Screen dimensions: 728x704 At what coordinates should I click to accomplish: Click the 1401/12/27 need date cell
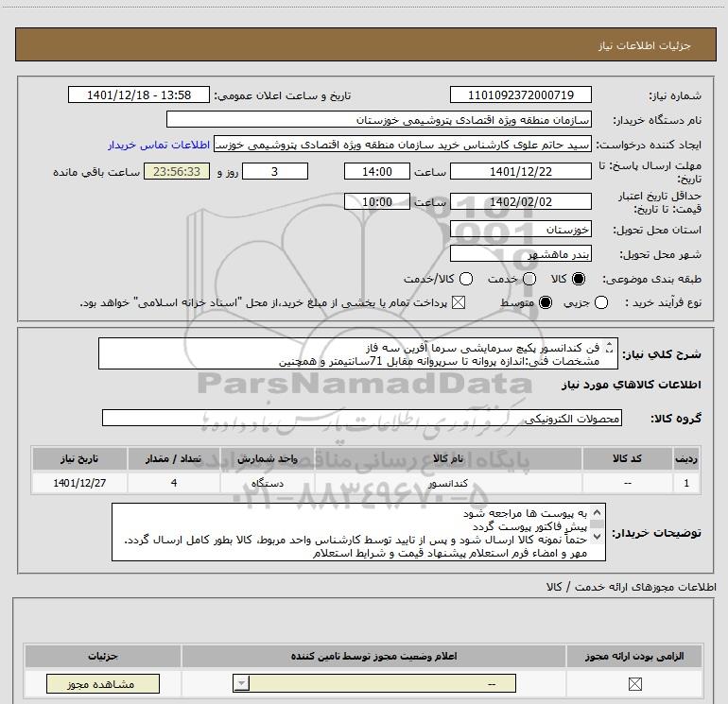(79, 483)
